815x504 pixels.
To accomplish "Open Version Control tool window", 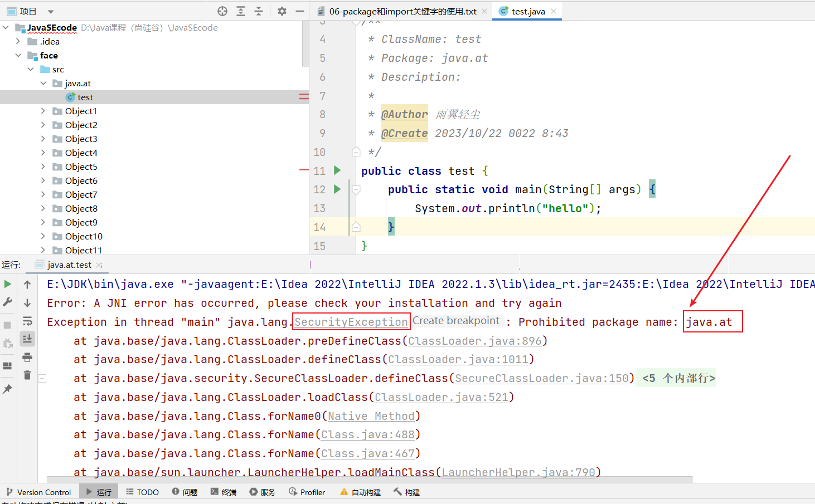I will point(38,492).
